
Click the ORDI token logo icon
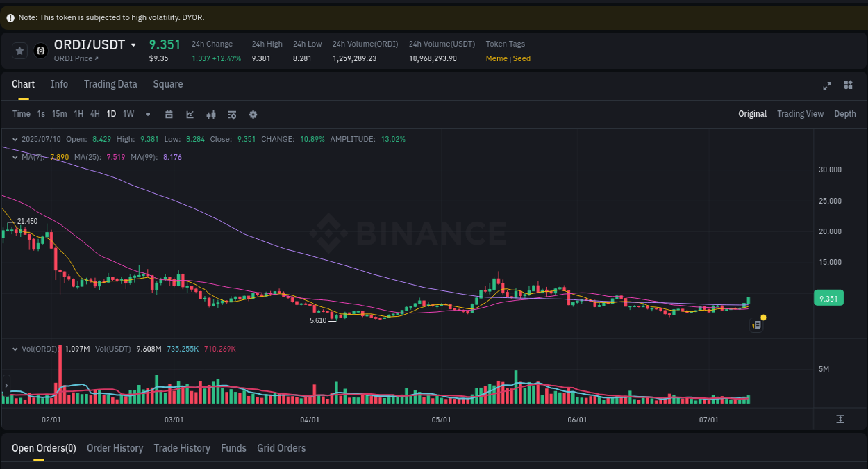tap(39, 50)
